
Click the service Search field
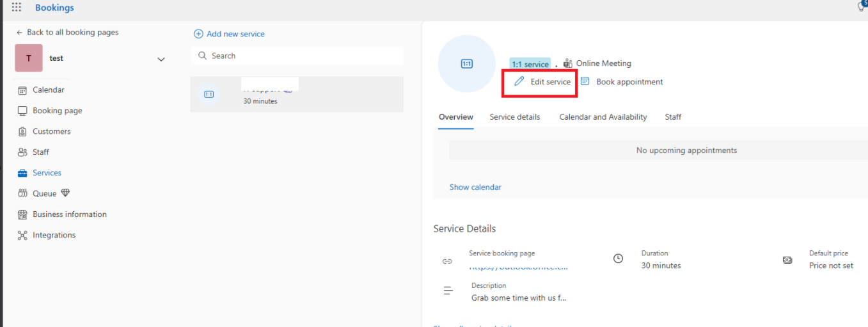pyautogui.click(x=297, y=56)
